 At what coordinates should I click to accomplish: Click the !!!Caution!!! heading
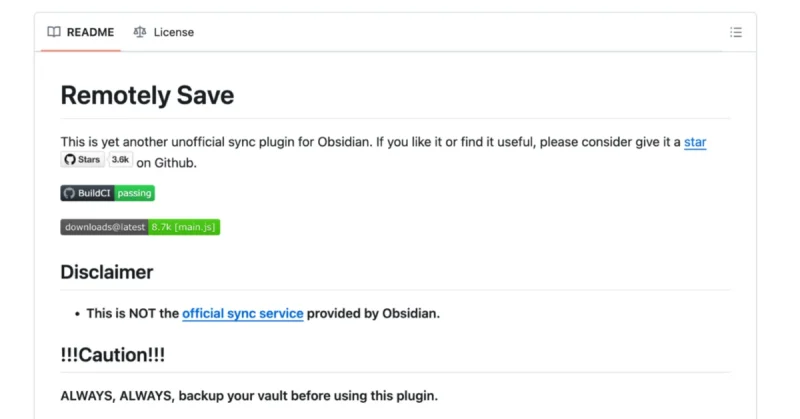pos(113,355)
